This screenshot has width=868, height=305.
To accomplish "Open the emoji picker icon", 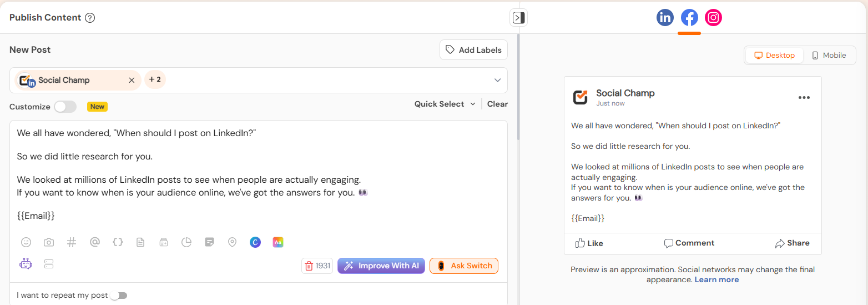I will click(x=26, y=242).
